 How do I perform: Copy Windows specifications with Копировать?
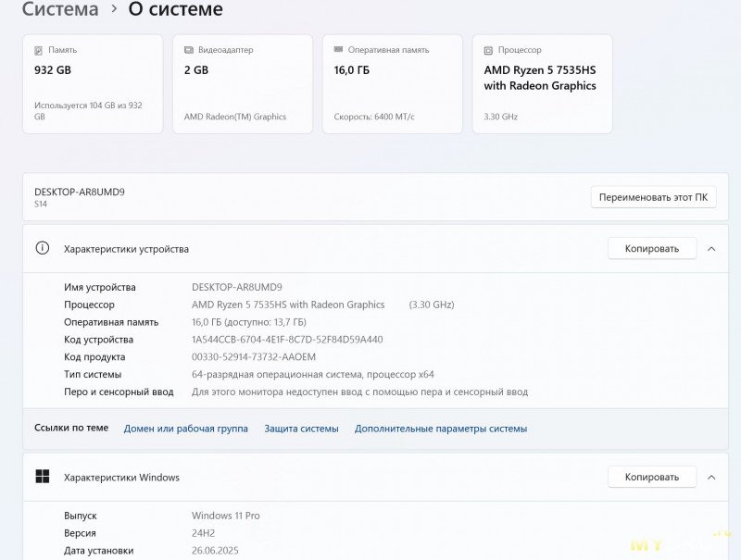[652, 477]
